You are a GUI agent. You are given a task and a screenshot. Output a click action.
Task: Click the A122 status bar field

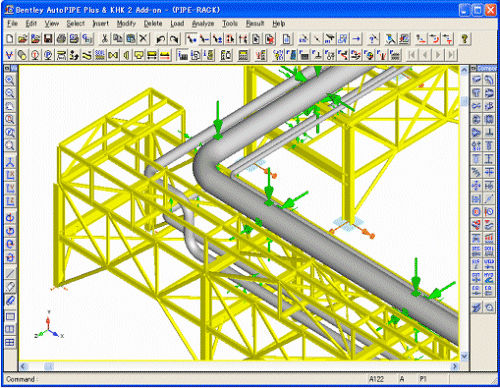pyautogui.click(x=377, y=379)
